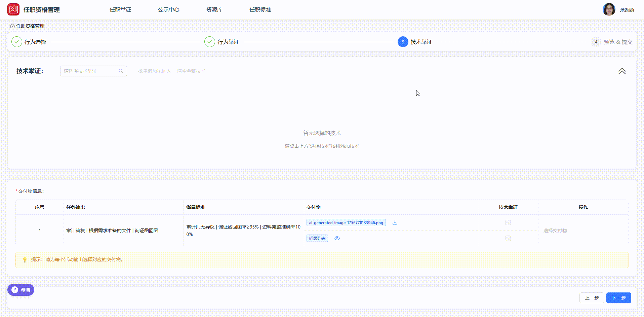This screenshot has height=317, width=644.
Task: Click 张颜颜's avatar picture
Action: pos(609,9)
